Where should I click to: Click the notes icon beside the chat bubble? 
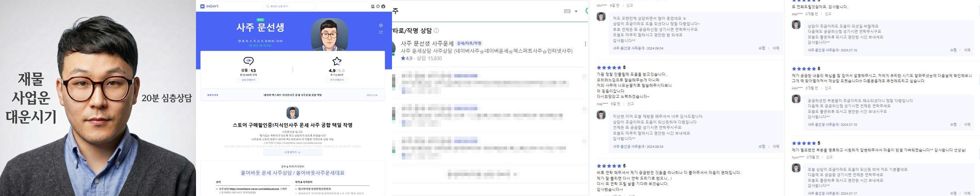pos(373,6)
